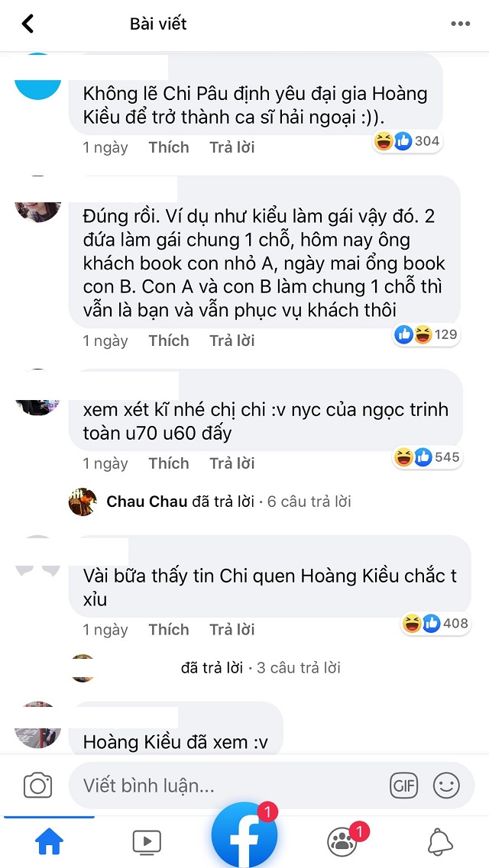Switch to the Watch video tab
Image resolution: width=489 pixels, height=868 pixels.
pyautogui.click(x=147, y=843)
